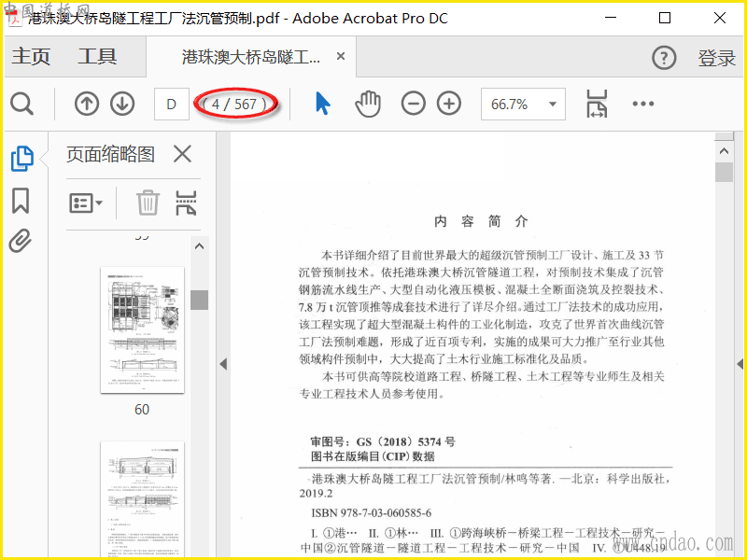The width and height of the screenshot is (747, 560).
Task: Zoom out with the minus icon
Action: tap(413, 104)
